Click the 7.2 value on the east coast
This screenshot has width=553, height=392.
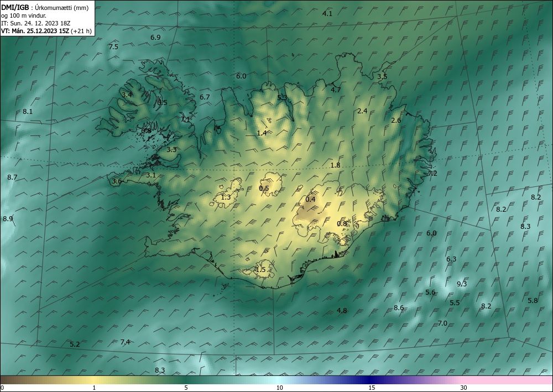pyautogui.click(x=432, y=174)
